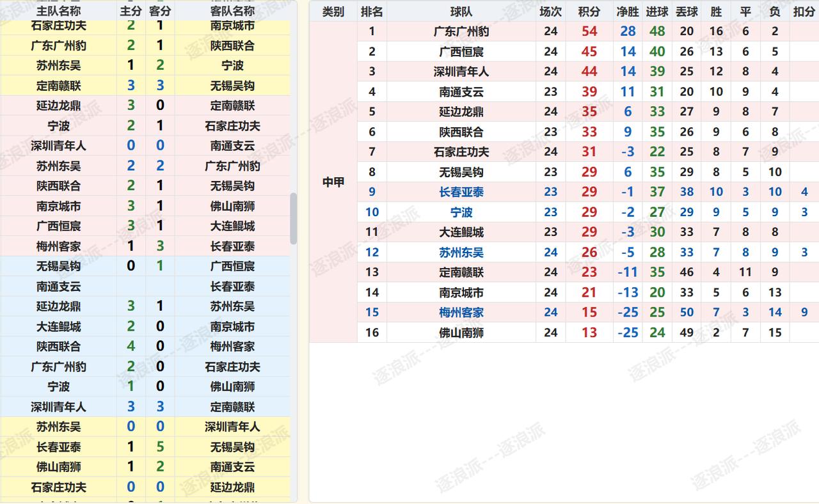Click the 球队 column header

461,12
